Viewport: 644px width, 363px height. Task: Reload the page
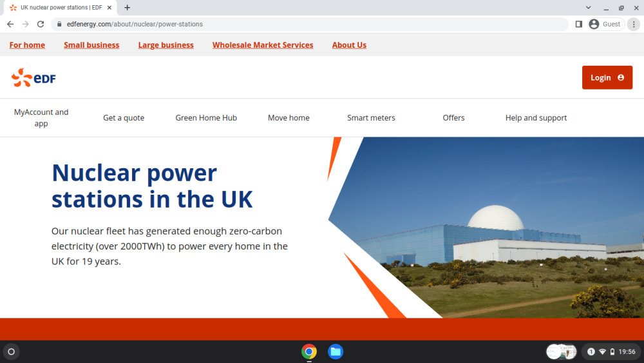tap(40, 25)
